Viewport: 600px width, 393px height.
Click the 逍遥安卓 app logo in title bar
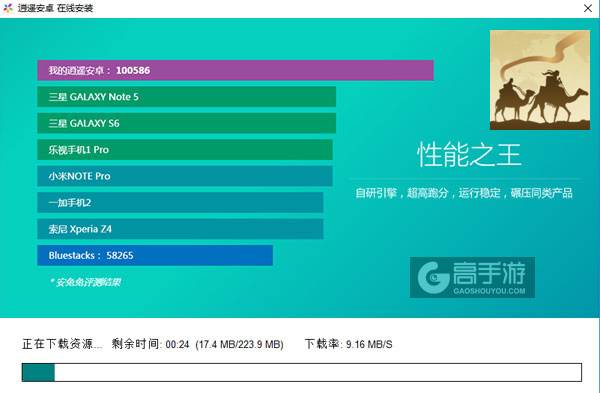tap(8, 8)
